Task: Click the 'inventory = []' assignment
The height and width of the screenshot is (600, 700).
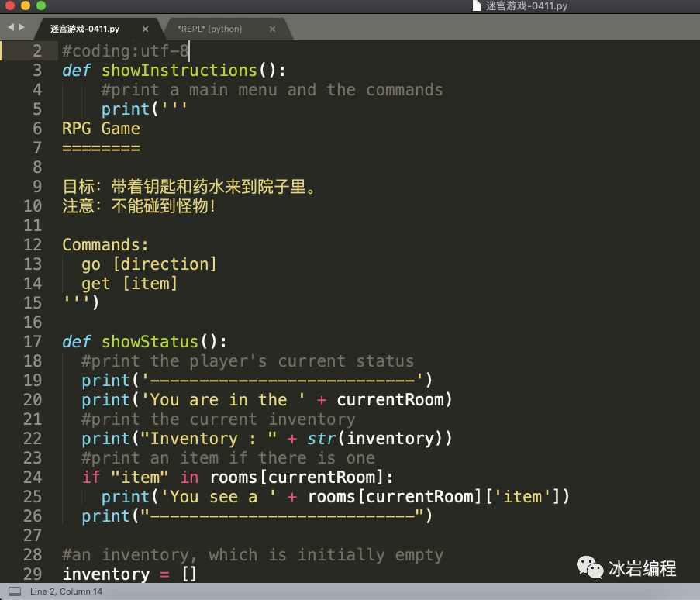Action: [x=129, y=574]
